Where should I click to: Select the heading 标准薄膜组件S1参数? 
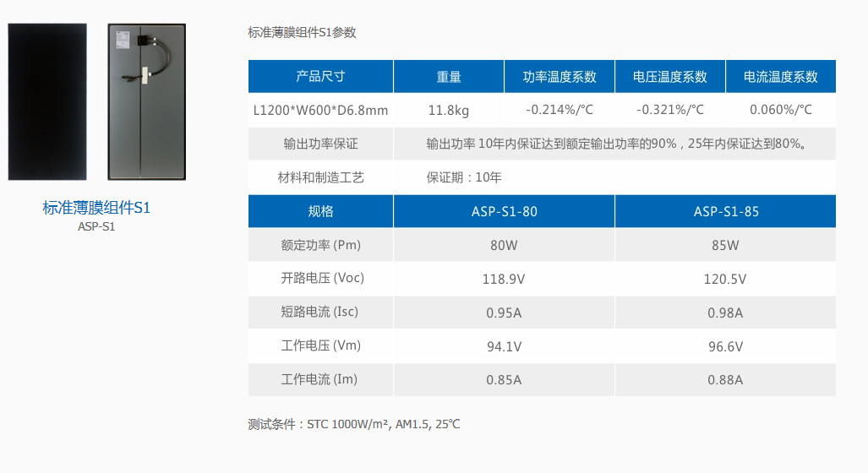pos(302,33)
